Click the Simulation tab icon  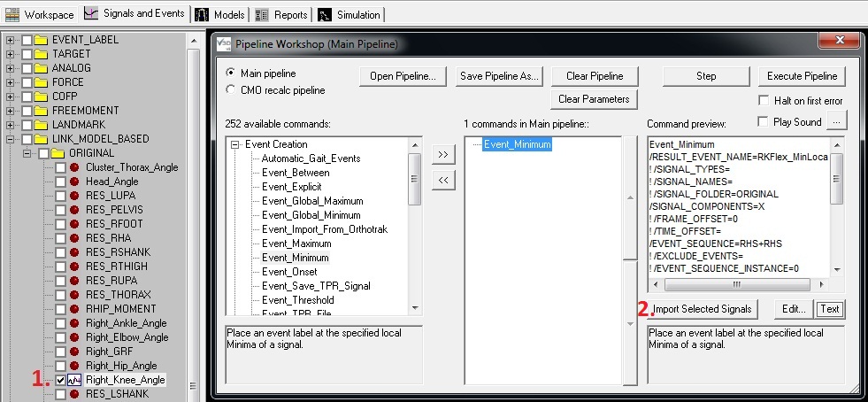point(325,15)
